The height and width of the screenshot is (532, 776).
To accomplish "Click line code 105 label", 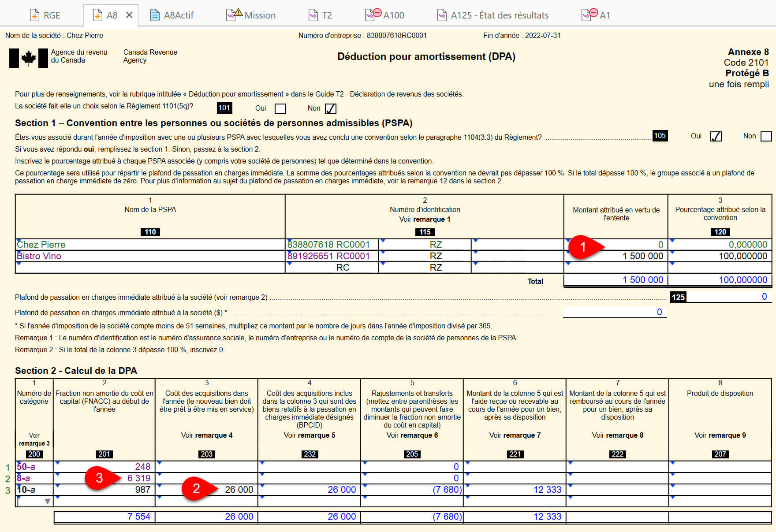I will [x=660, y=136].
